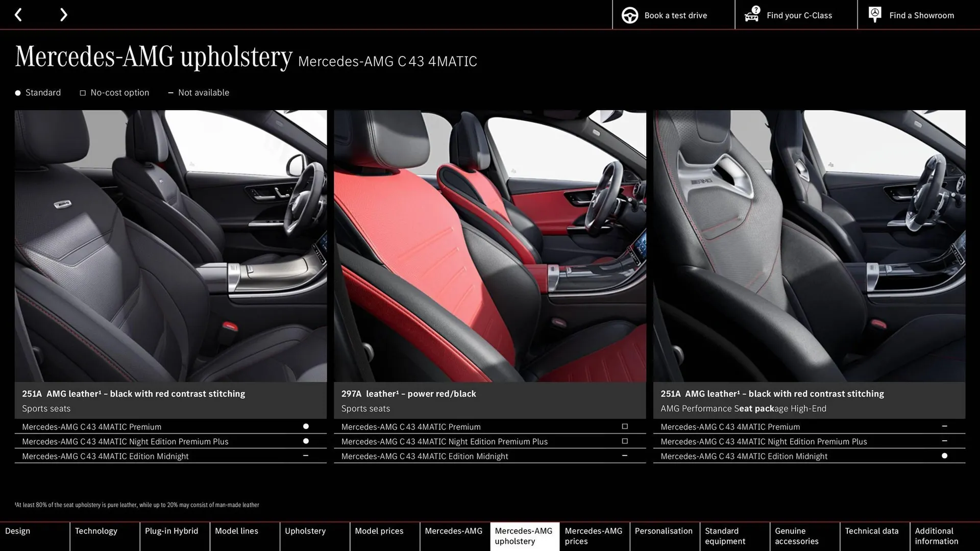Click the car question mark Find your C-Class icon
This screenshot has width=980, height=551.
pos(752,15)
